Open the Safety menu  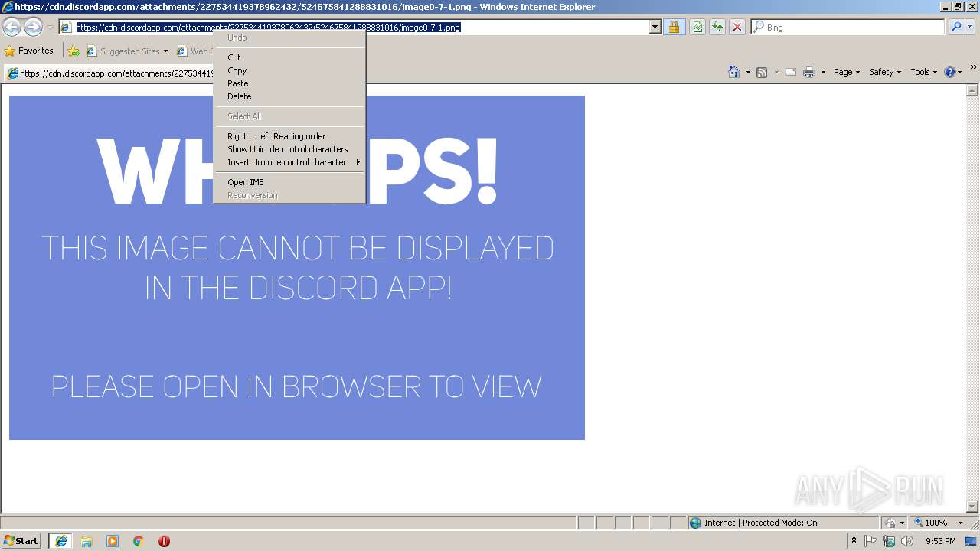885,72
